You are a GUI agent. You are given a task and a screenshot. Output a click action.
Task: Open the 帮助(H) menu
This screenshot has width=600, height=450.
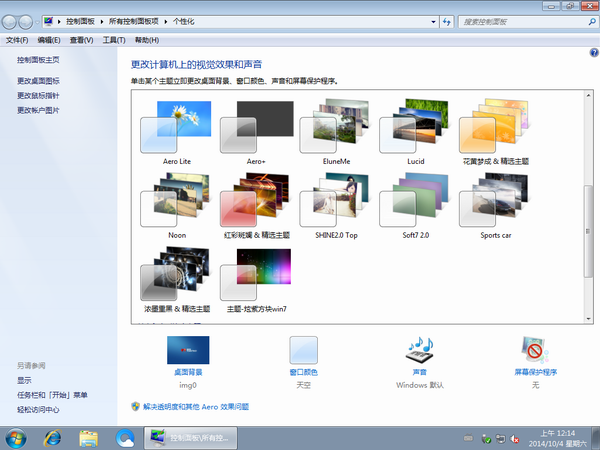pyautogui.click(x=147, y=40)
